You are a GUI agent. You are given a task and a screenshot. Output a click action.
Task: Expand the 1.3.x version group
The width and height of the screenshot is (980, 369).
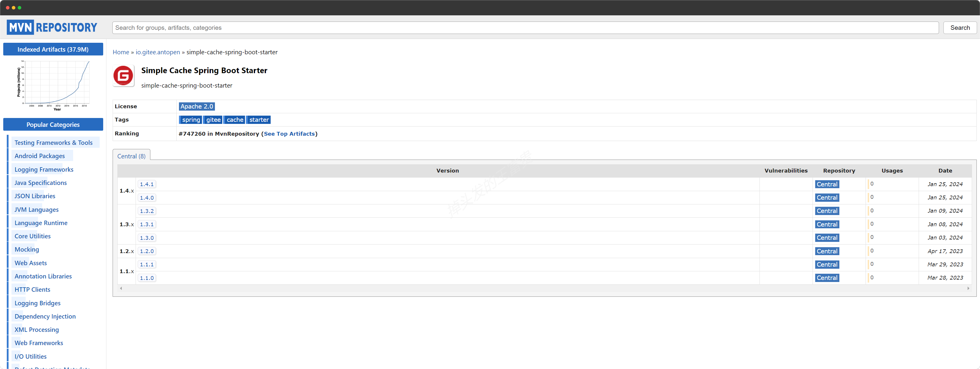[x=126, y=224]
